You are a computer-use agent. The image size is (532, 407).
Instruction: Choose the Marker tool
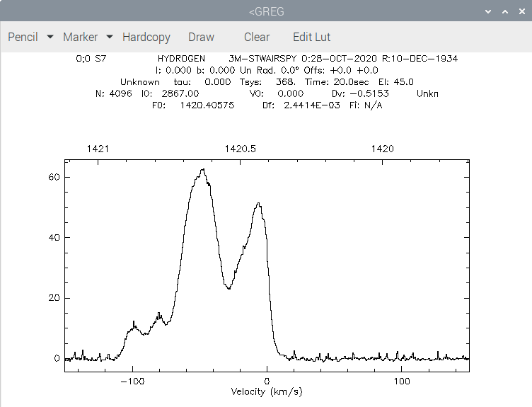click(x=81, y=37)
